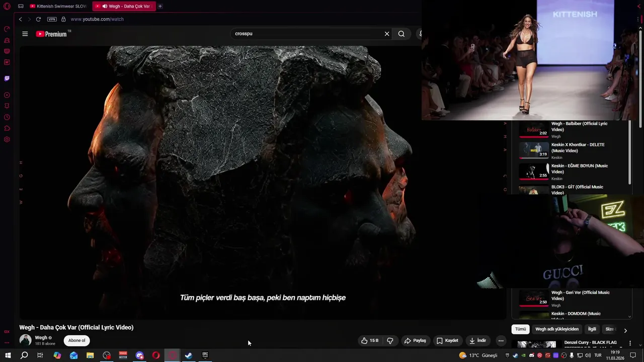This screenshot has height=362, width=644.
Task: Subscribe with the Abone ol button
Action: (x=77, y=340)
